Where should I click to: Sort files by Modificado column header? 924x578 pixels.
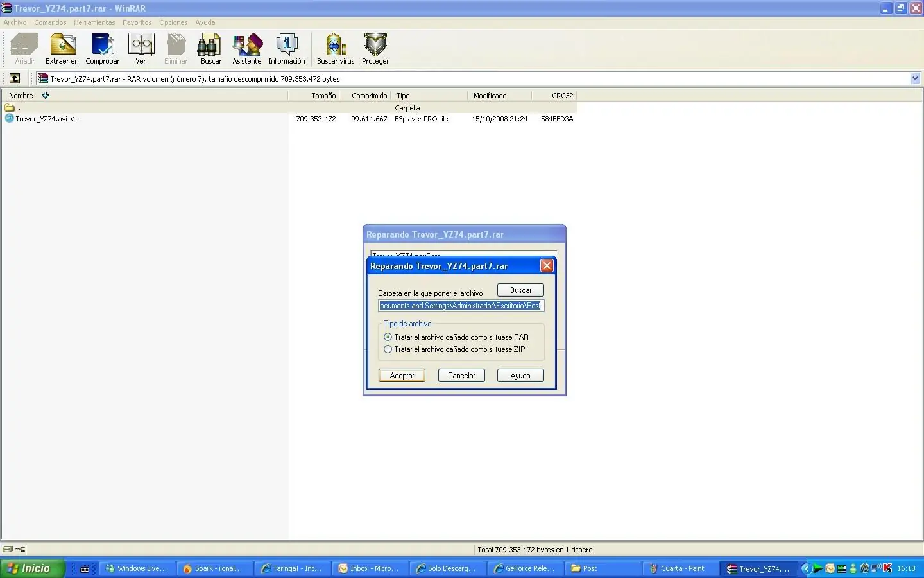(500, 96)
